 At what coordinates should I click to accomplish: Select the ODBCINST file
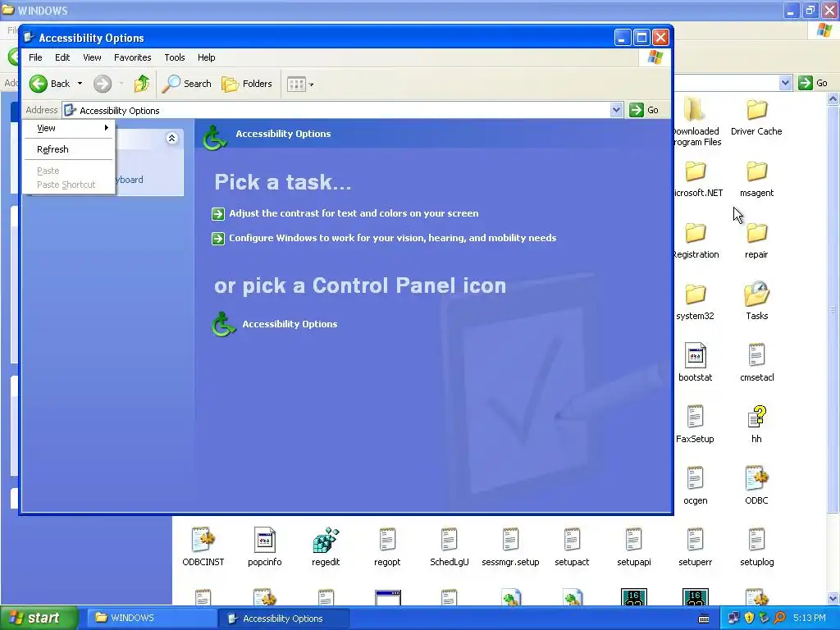[203, 547]
